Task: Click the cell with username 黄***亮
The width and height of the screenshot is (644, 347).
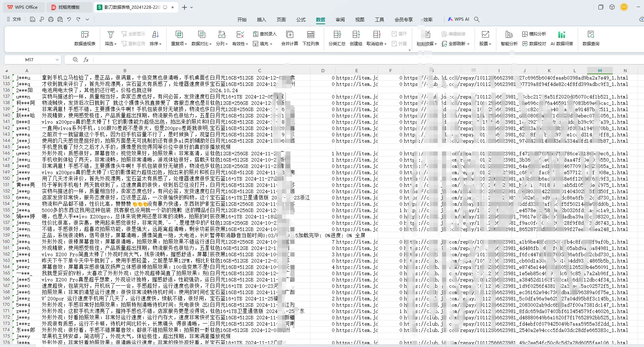Action: point(27,185)
